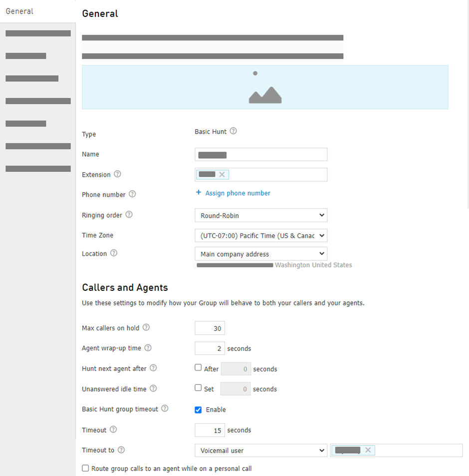Open help for Basic Hunt group timeout
469x476 pixels.
(165, 408)
